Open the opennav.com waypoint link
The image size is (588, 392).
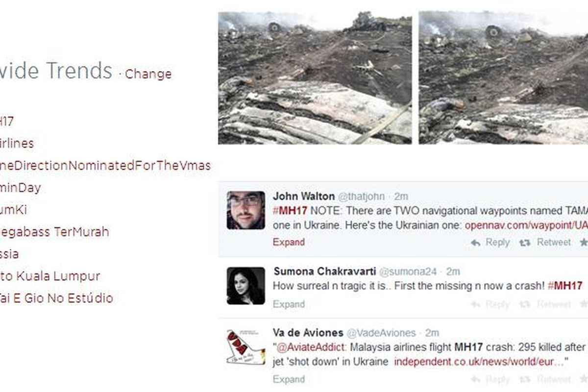pyautogui.click(x=526, y=226)
